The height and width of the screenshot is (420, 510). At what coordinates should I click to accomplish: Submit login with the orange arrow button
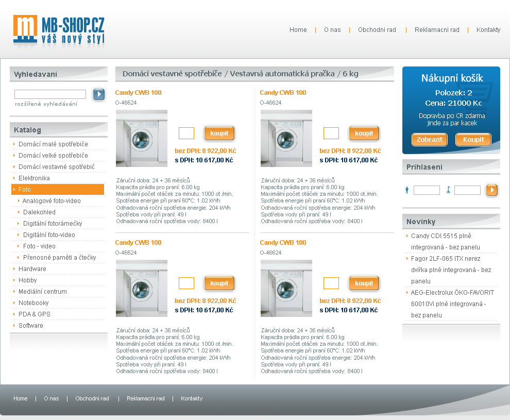pos(492,190)
